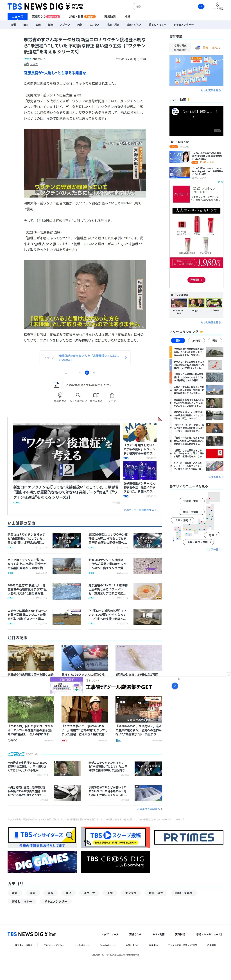Click エリア一覧へ link
Viewport: 231px width, 980px height.
[214, 549]
